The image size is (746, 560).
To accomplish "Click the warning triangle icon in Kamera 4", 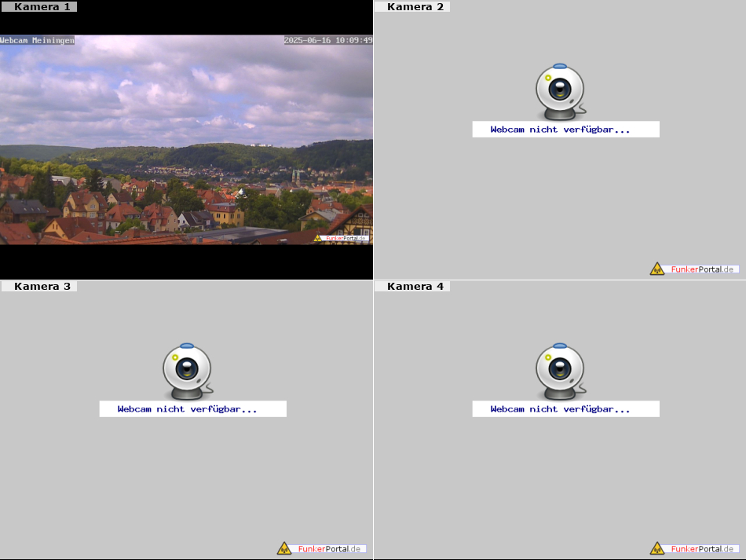I will coord(657,548).
